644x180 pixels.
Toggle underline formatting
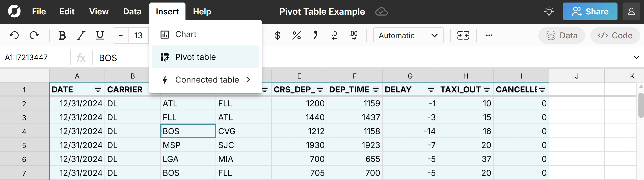tap(100, 35)
